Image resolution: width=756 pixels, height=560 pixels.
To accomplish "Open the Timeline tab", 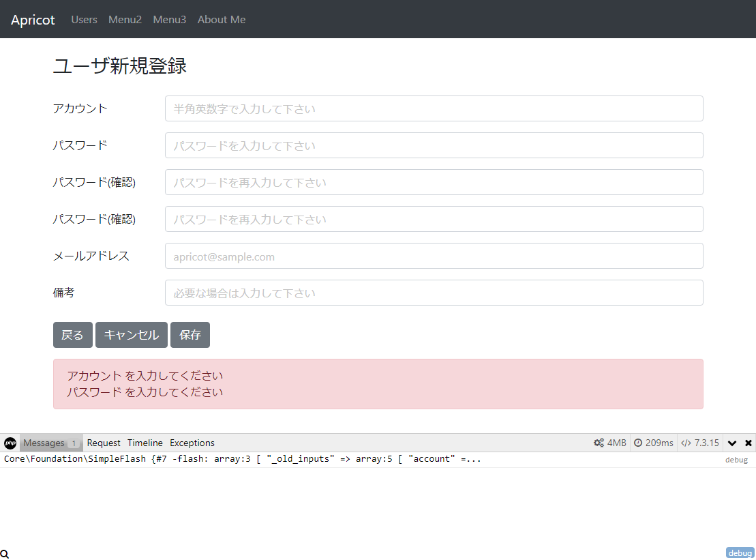I will point(145,443).
